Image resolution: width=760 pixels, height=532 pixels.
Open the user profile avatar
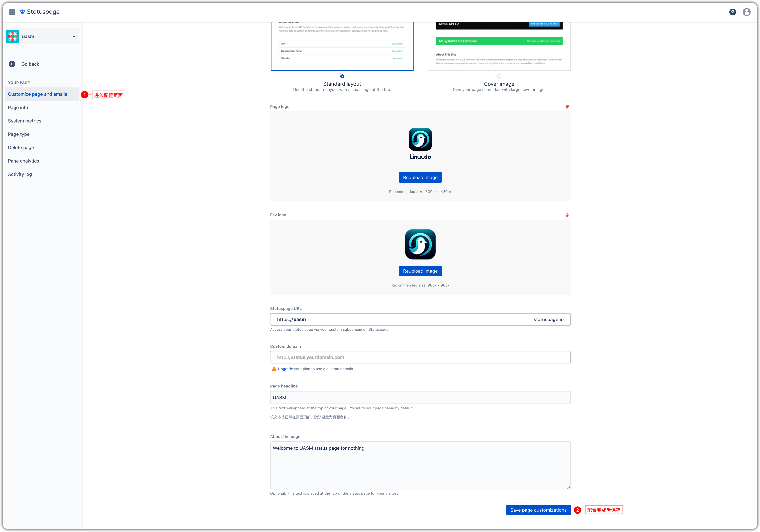746,12
